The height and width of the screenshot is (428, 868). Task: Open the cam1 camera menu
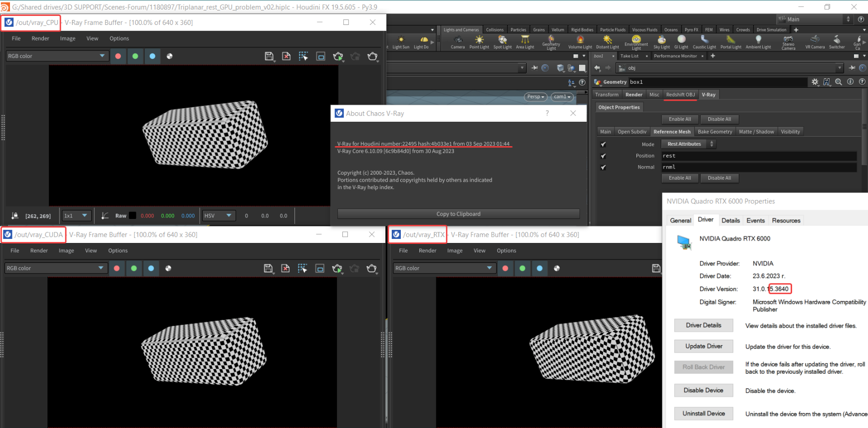[x=562, y=97]
